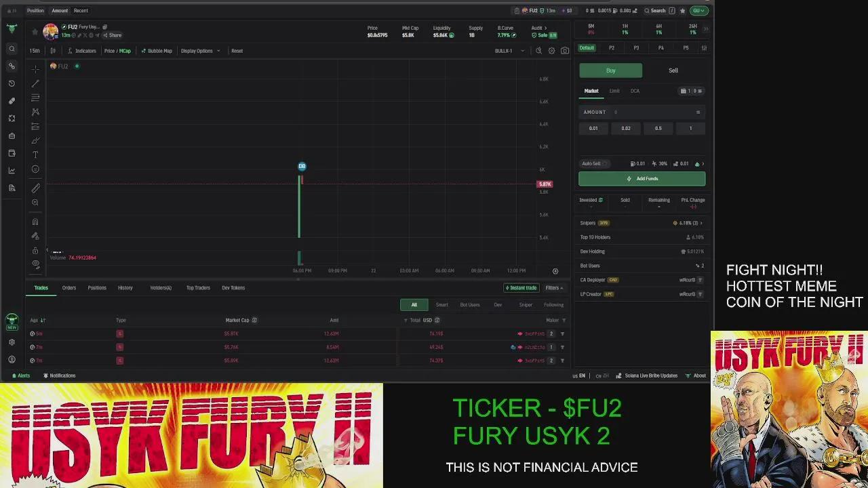
Task: Open the wallet icon in left sidebar
Action: point(12,153)
